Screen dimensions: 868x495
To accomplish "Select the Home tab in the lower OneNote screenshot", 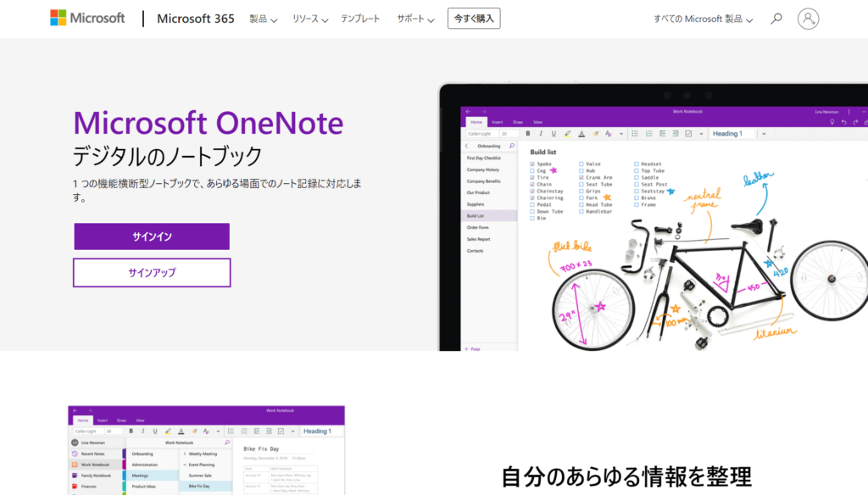I will [x=83, y=420].
